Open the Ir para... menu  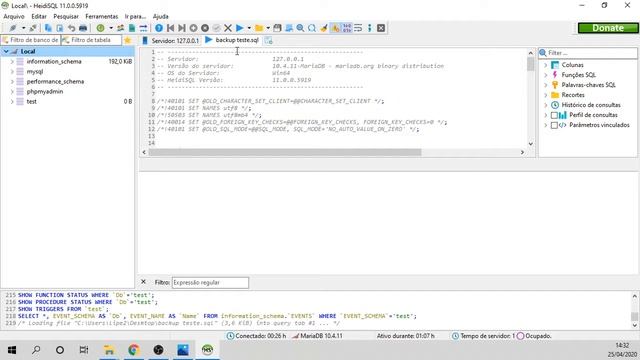135,16
